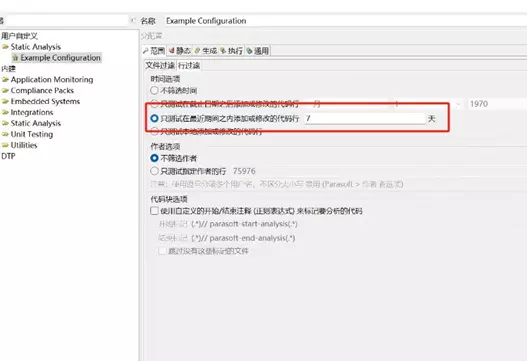Select the 不筛选作者 radio button

click(x=154, y=158)
